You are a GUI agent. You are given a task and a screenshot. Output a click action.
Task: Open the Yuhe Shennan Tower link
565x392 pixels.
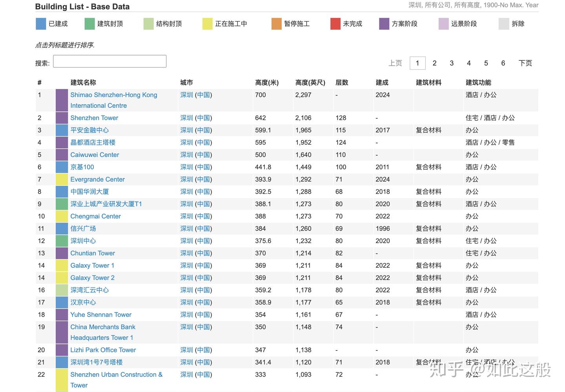[x=101, y=315]
